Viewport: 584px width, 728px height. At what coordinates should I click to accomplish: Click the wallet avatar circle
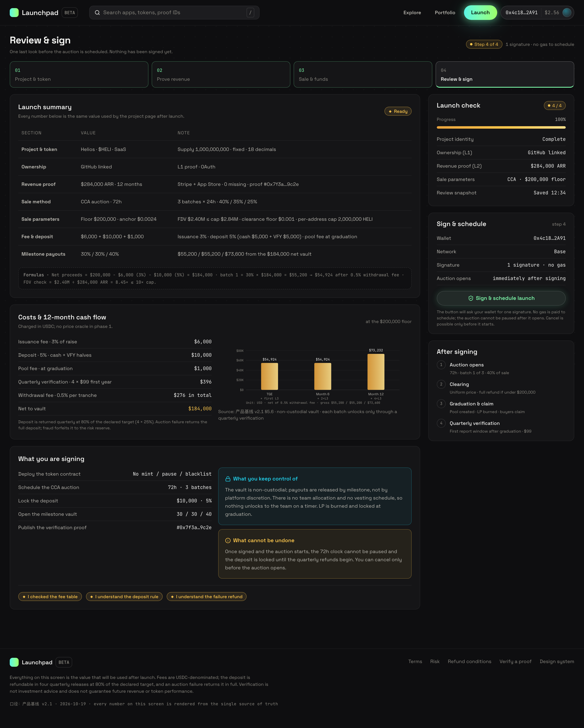[x=567, y=13]
